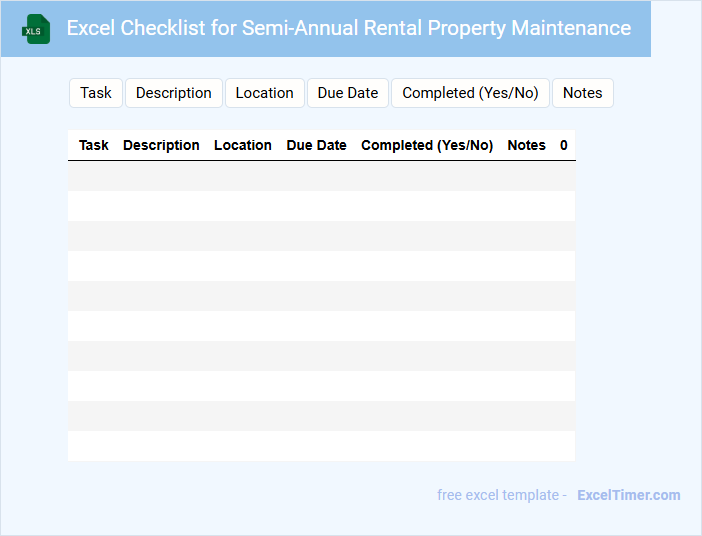
Task: Click the Completed (Yes/No) tag button
Action: [470, 93]
